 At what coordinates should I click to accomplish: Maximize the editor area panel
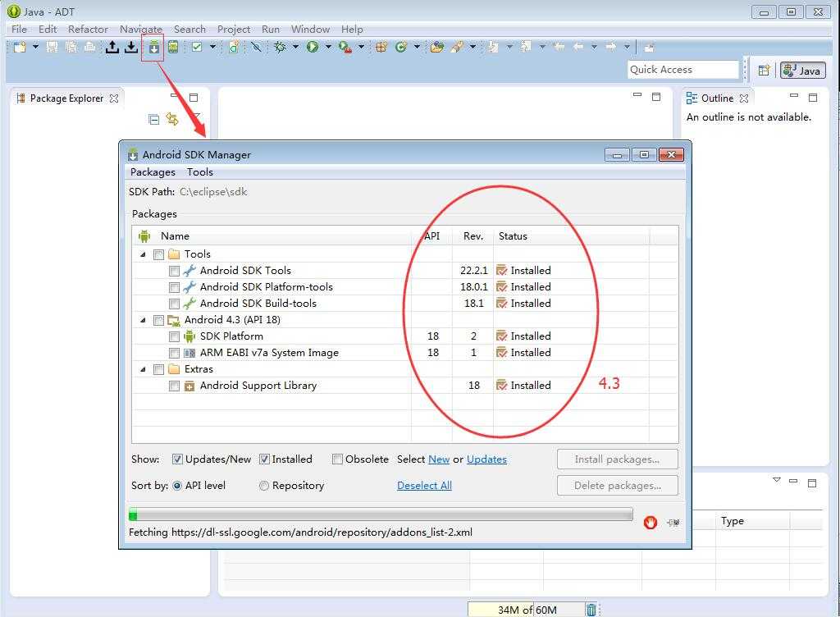click(x=656, y=97)
